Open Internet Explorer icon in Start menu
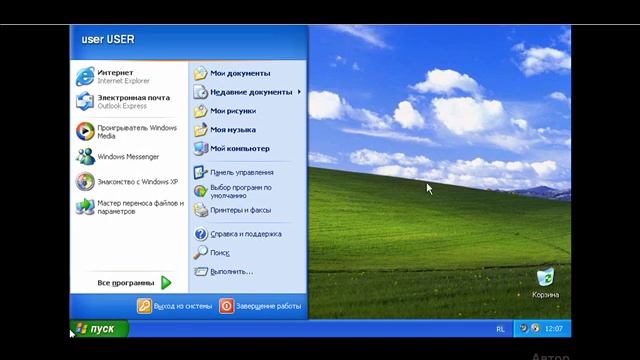Viewport: 640px width, 360px height. tap(85, 76)
